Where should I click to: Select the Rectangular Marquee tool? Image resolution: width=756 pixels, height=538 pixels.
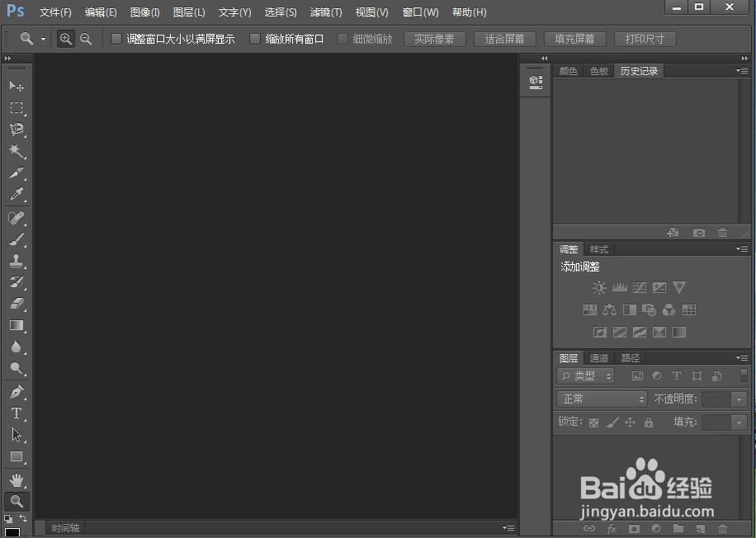[x=17, y=107]
